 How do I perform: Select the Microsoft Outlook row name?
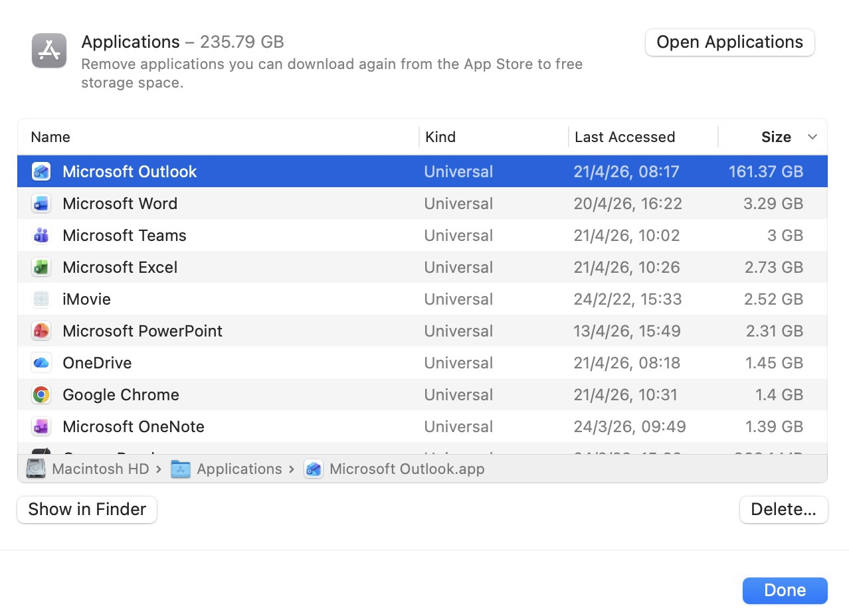130,171
